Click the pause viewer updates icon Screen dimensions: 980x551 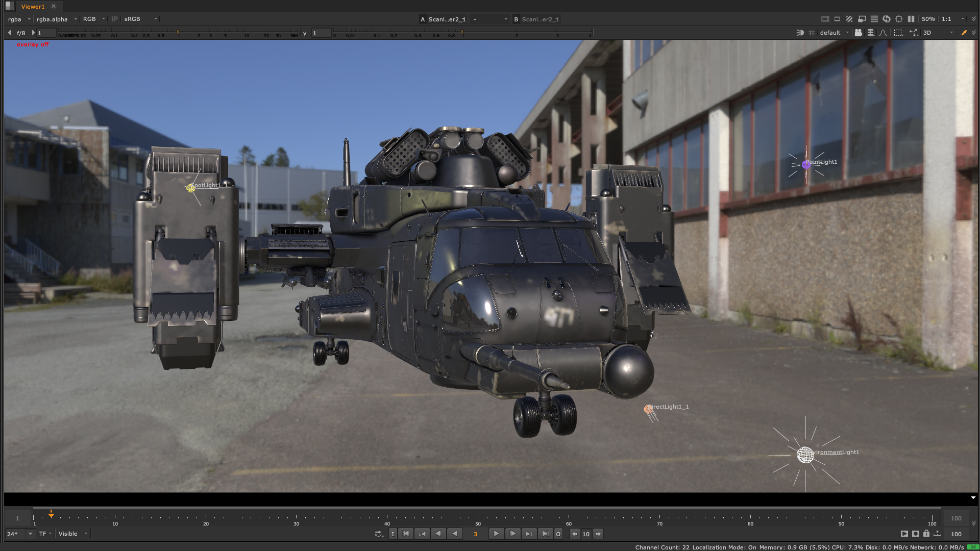coord(912,19)
